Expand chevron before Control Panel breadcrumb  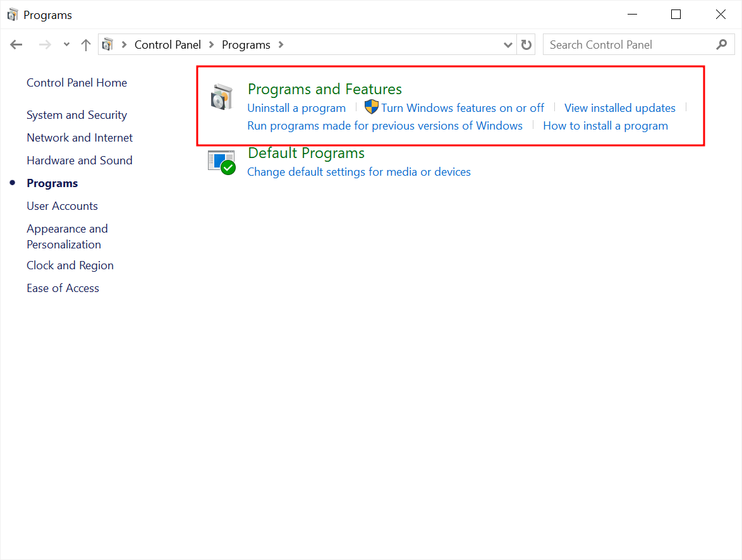coord(124,44)
